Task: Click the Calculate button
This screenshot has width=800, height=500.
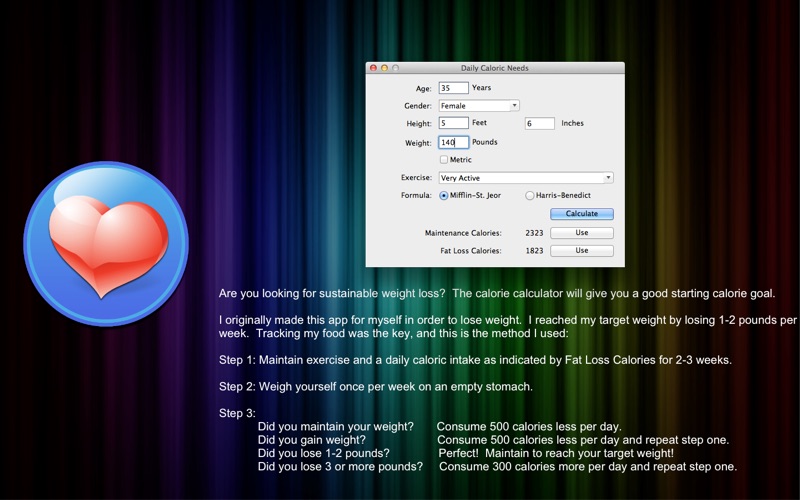Action: [x=582, y=214]
